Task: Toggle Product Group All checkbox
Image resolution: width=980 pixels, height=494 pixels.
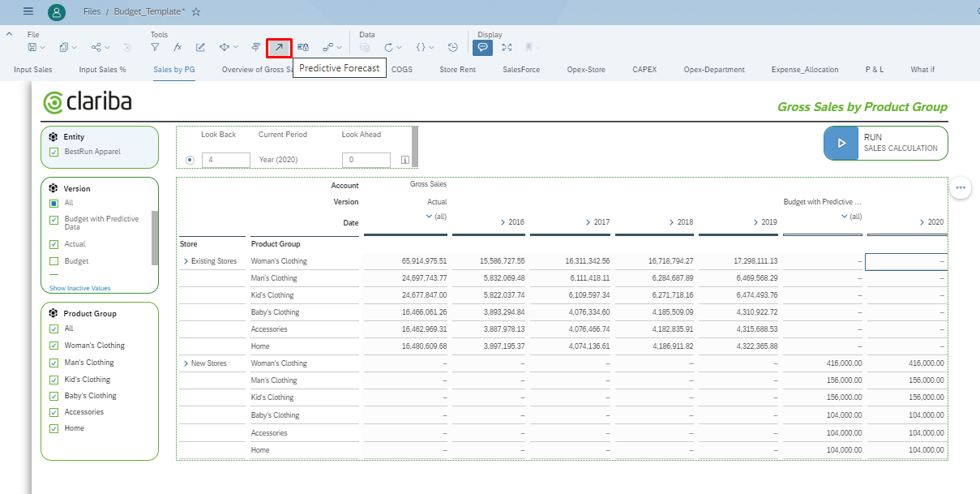Action: pos(53,329)
